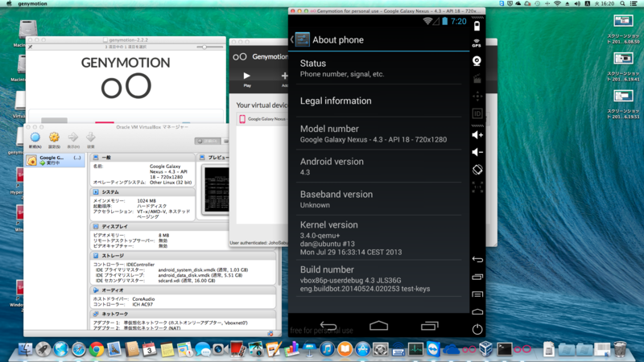Tap the About phone settings icon to go back

303,39
